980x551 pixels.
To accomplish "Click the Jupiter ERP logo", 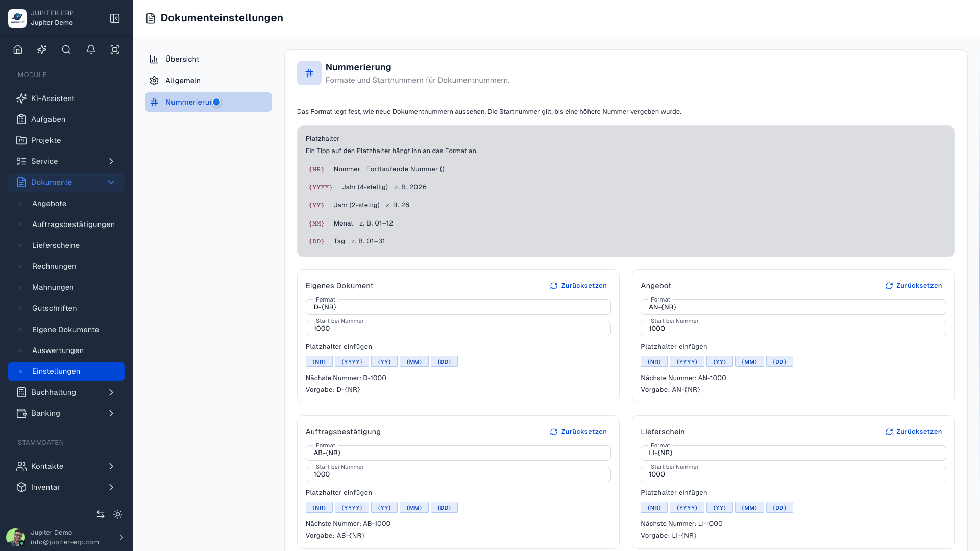I will 17,18.
